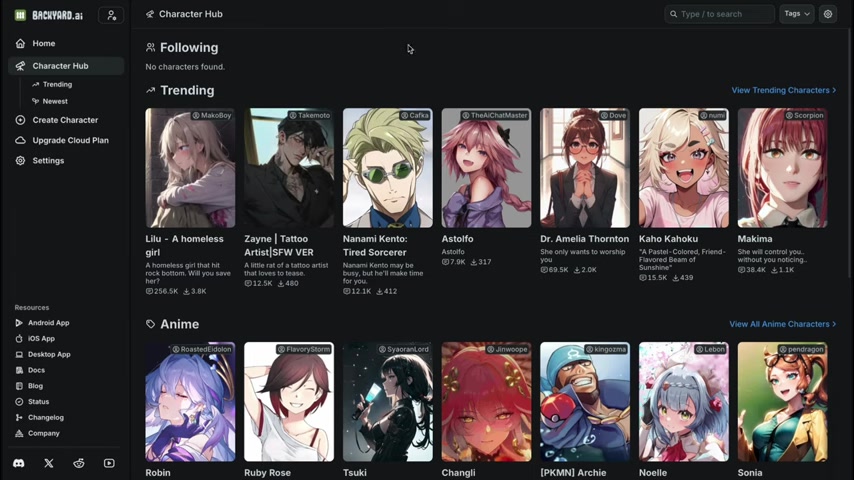This screenshot has height=480, width=854.
Task: Open the Sonia character image
Action: [x=782, y=402]
